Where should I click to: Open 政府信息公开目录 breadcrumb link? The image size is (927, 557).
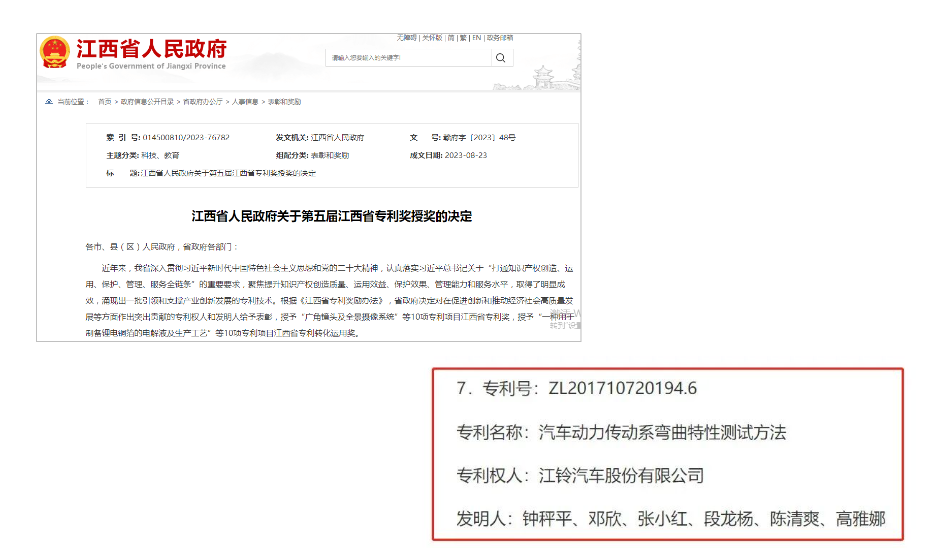147,102
